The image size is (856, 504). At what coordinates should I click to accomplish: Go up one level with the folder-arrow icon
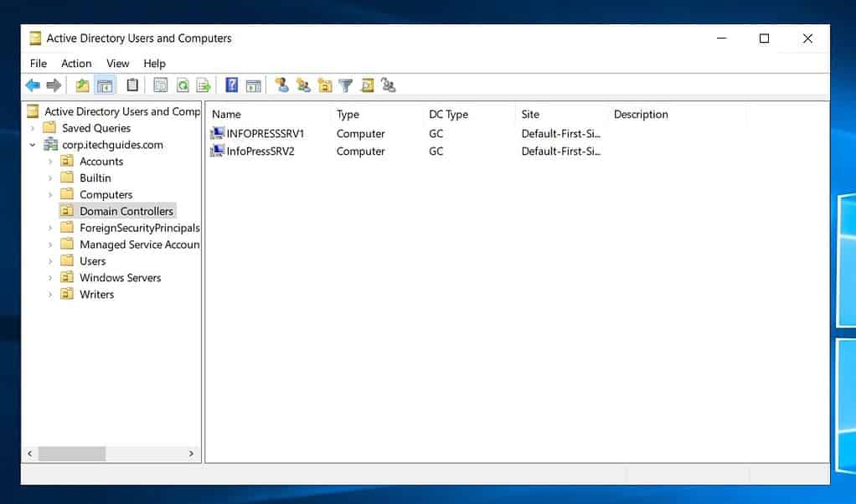click(x=82, y=85)
